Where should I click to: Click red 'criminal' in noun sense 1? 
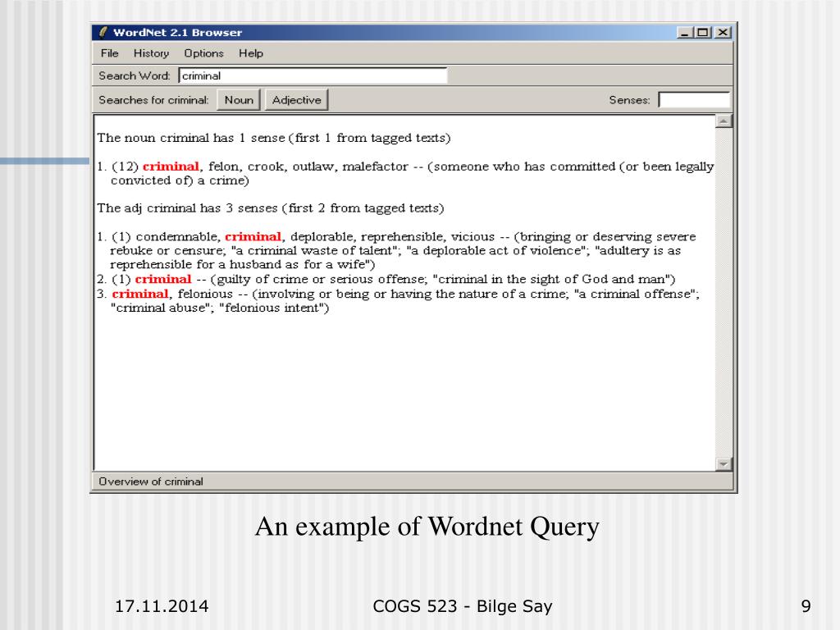171,167
